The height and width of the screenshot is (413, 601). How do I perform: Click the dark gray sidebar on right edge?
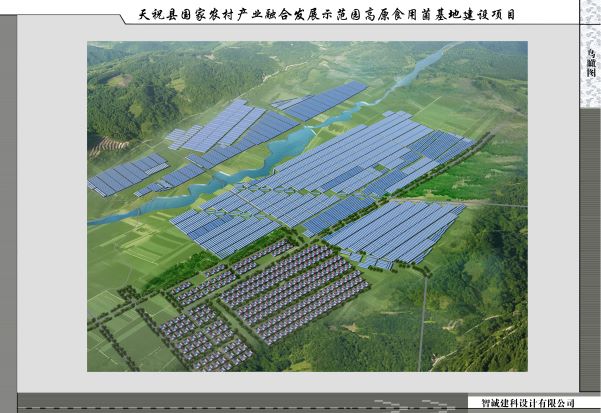(x=590, y=250)
